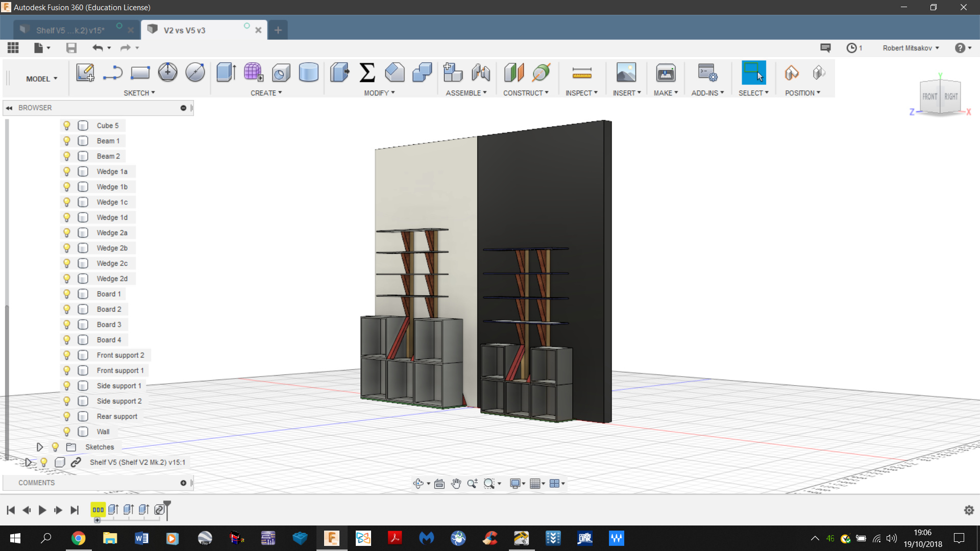Click the Make 3D print icon
Image resolution: width=980 pixels, height=551 pixels.
pyautogui.click(x=666, y=72)
